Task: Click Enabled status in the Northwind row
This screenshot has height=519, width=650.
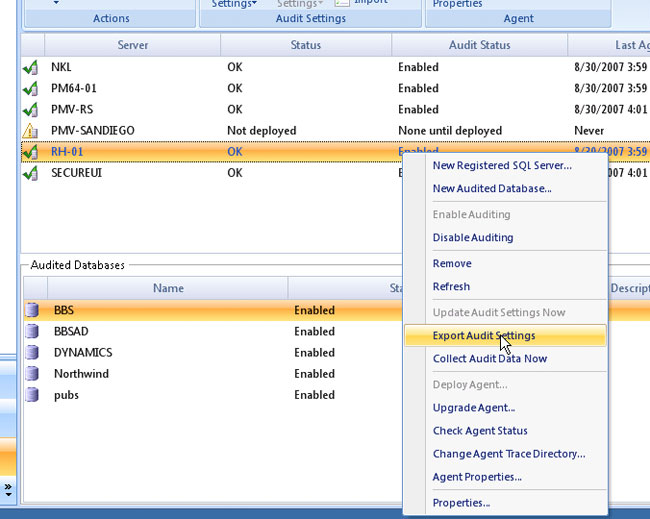Action: pyautogui.click(x=315, y=373)
